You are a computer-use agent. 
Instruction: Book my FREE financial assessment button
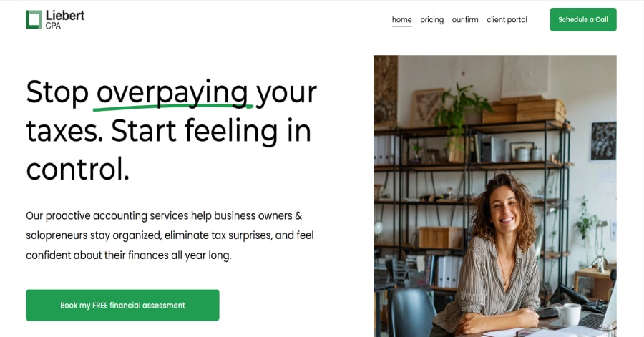tap(122, 305)
